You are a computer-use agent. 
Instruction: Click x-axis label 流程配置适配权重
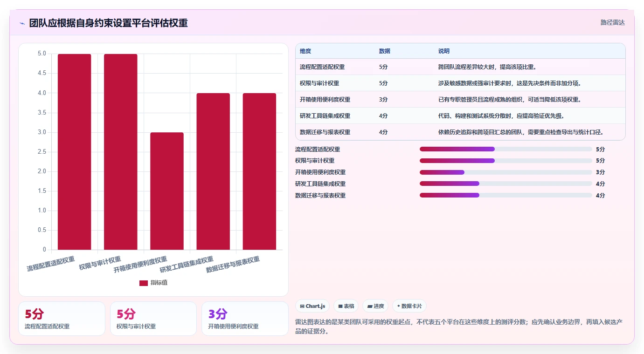(x=51, y=264)
